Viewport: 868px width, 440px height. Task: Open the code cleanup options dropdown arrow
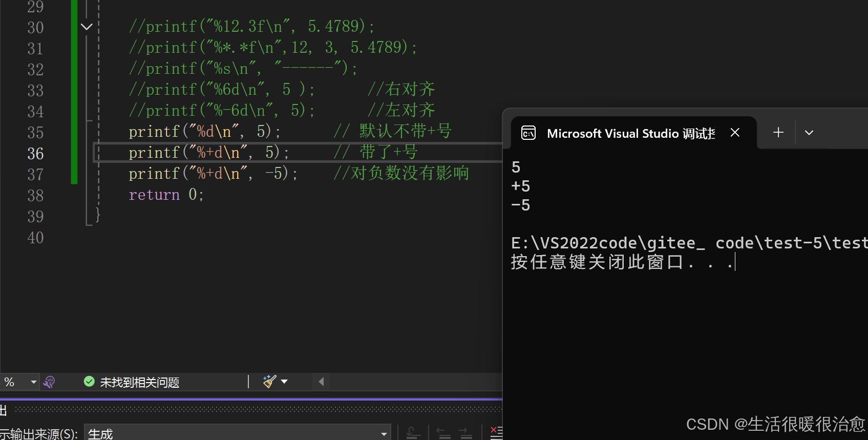point(284,382)
